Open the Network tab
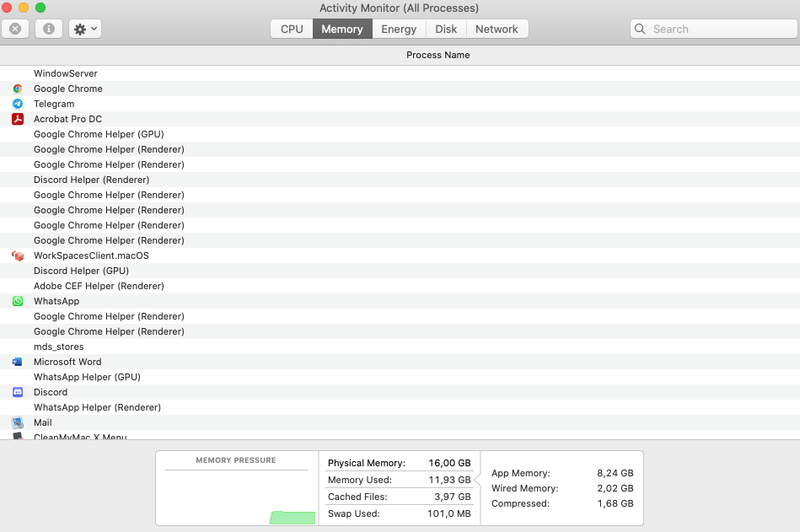Viewport: 800px width, 532px height. (x=497, y=29)
